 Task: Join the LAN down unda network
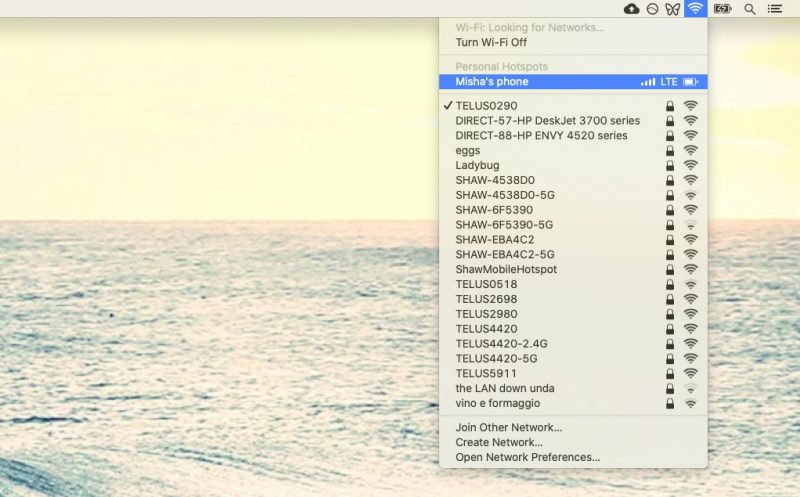pos(573,388)
